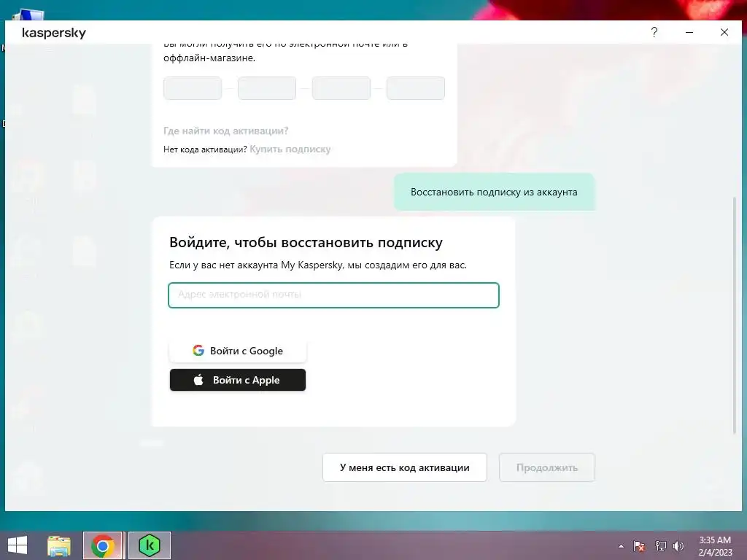The height and width of the screenshot is (560, 747).
Task: Click the text 'Если у вас нет аккаунта My Kaspersky'
Action: point(256,265)
